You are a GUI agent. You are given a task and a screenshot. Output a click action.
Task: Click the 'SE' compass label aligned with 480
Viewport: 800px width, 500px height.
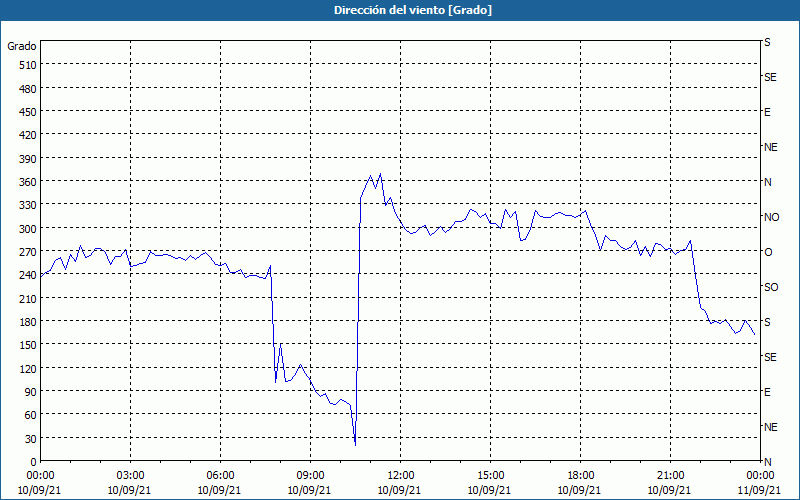click(770, 77)
